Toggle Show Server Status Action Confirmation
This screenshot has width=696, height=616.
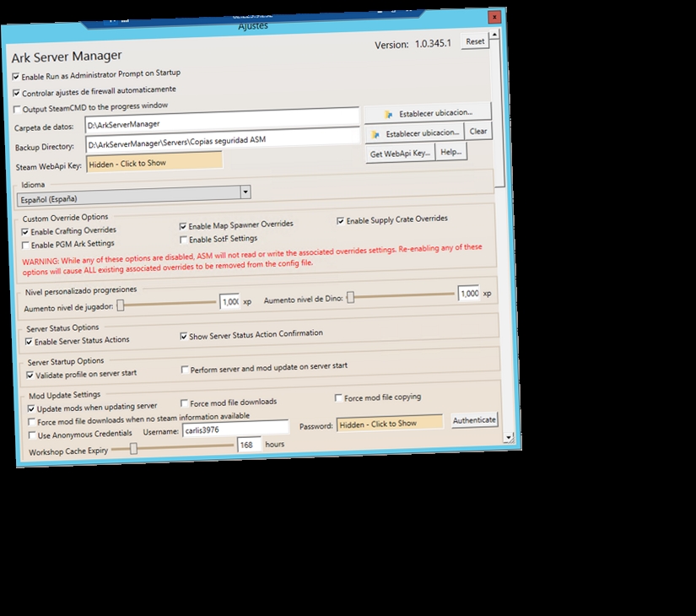pos(183,337)
